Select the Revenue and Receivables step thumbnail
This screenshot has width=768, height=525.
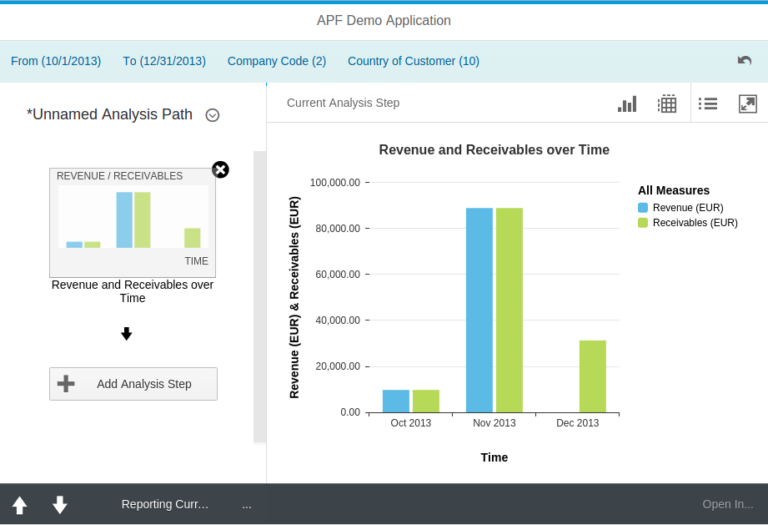coord(133,222)
